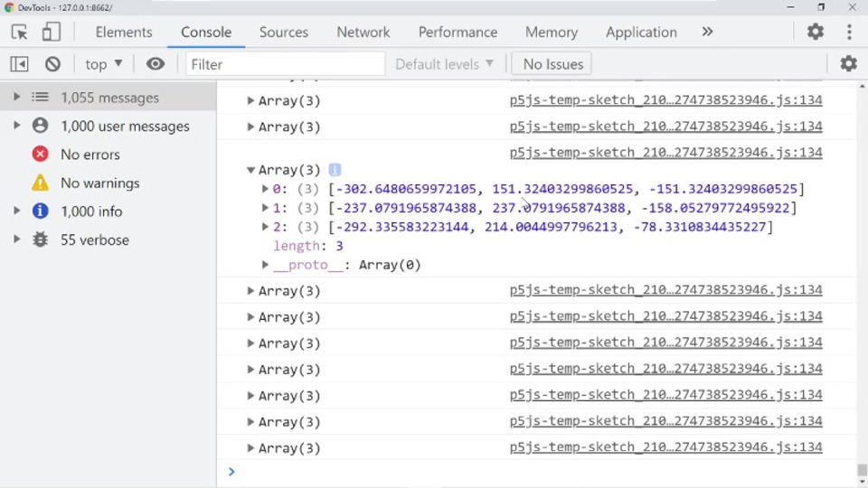Expand the 1,000 user messages group
The width and height of the screenshot is (868, 488).
click(16, 125)
